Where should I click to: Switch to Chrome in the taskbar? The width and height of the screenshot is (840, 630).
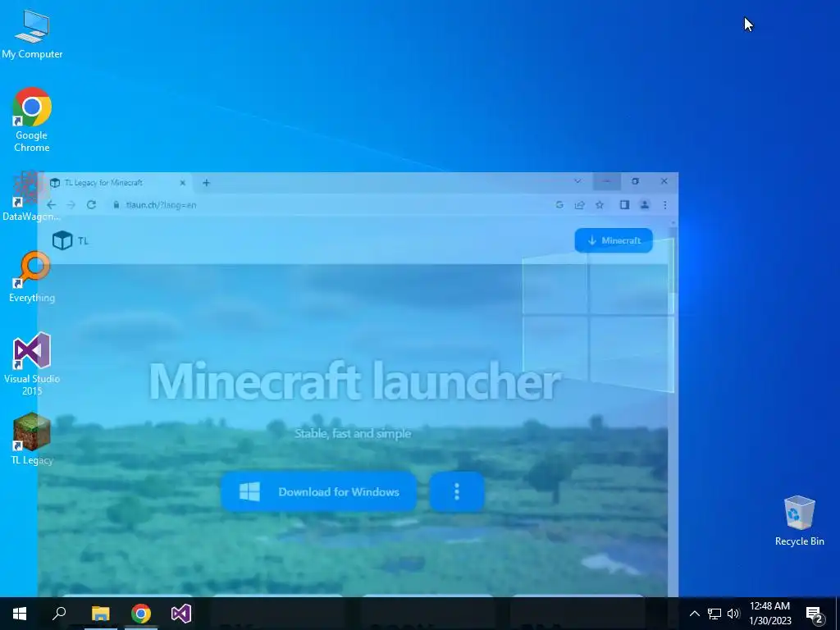(141, 614)
